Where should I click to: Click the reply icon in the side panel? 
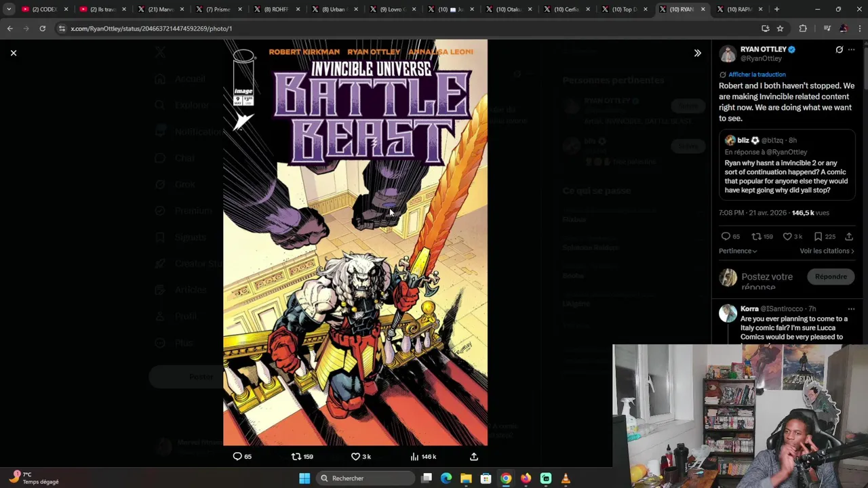726,237
